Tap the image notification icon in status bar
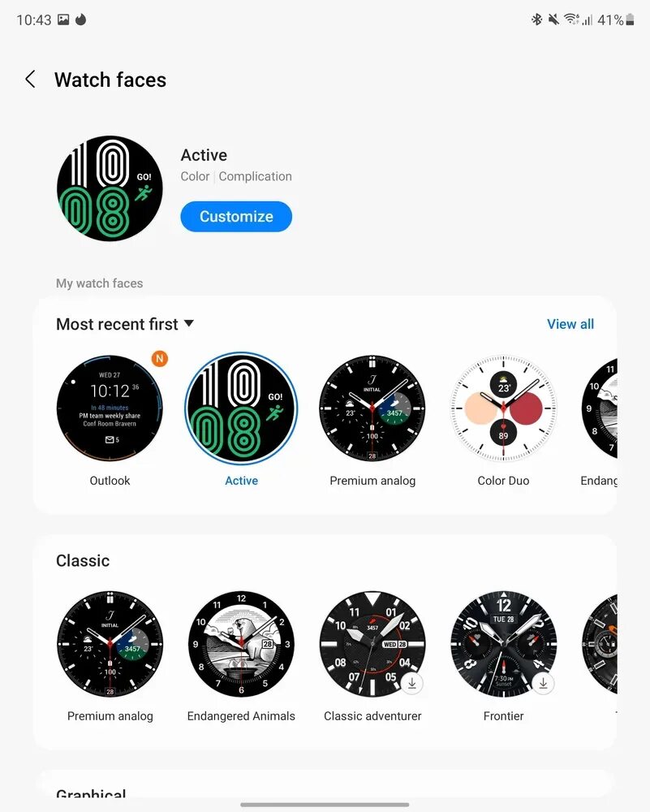650x812 pixels. pos(63,19)
